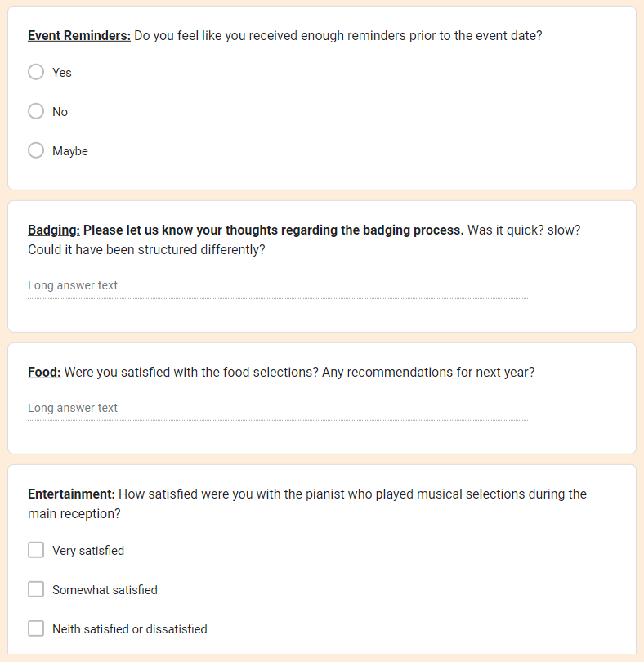The image size is (644, 662).
Task: Enable "Neith satisfied or dissatisfied" checkbox
Action: click(36, 628)
